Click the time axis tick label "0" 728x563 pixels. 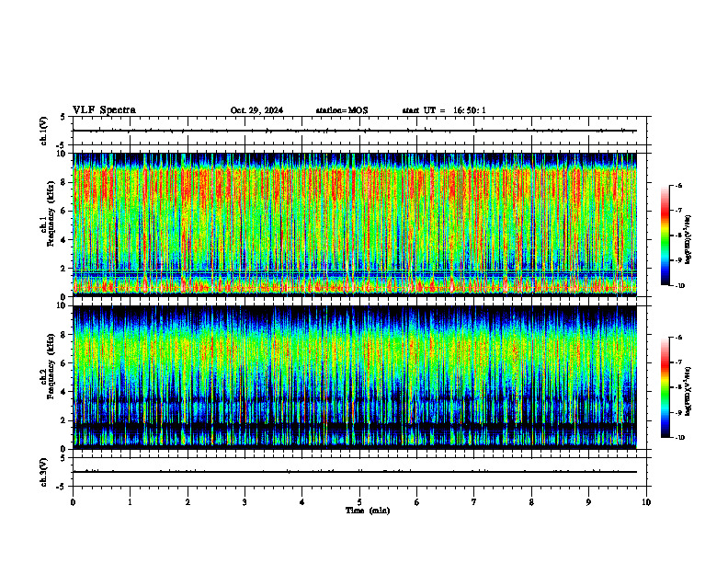click(73, 502)
